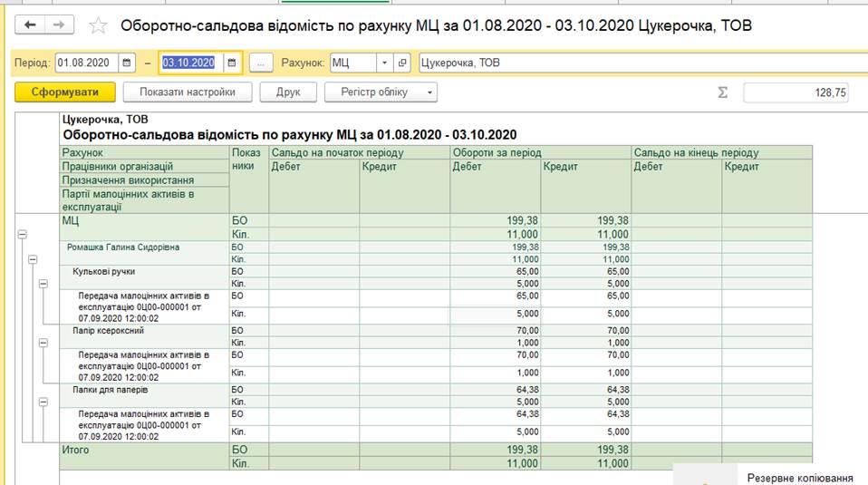868x485 pixels.
Task: Open the МЦ account item icon
Action: click(403, 63)
